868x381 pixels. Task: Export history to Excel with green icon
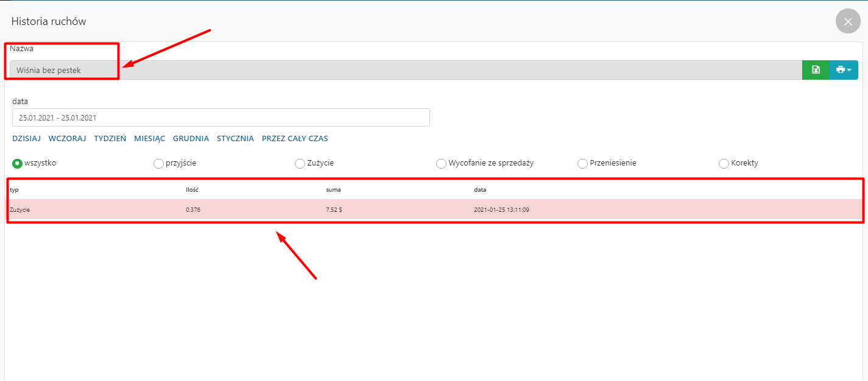coord(816,70)
